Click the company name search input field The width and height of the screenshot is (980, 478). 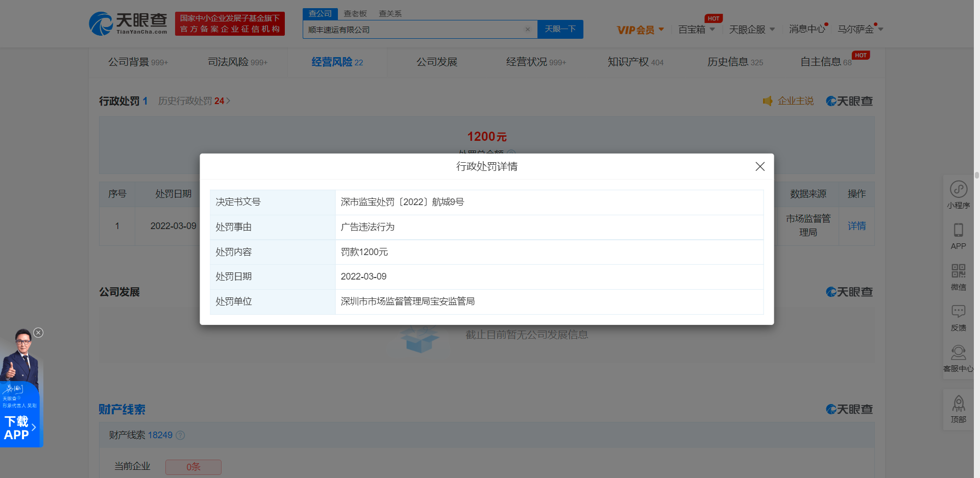tap(413, 30)
